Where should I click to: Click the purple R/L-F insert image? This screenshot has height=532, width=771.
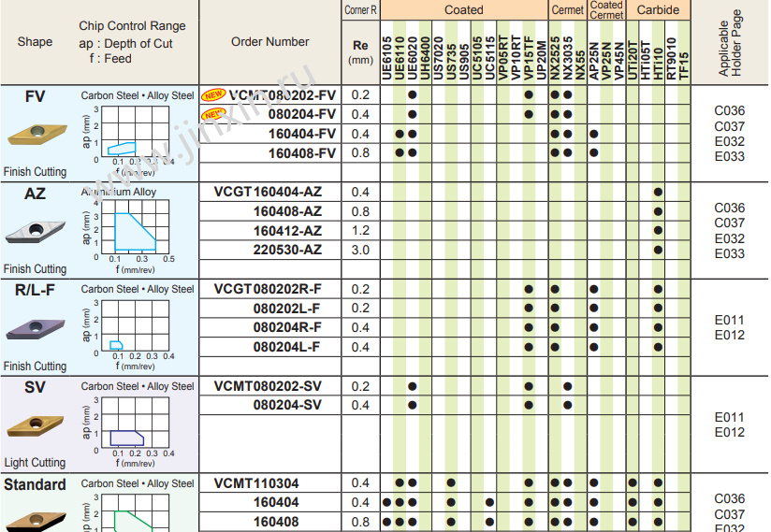pos(35,327)
